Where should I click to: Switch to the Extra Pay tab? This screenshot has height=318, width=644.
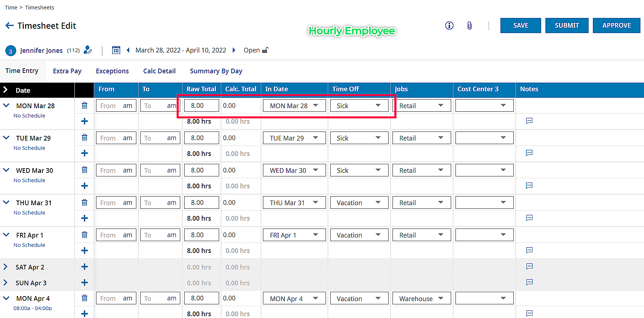67,71
